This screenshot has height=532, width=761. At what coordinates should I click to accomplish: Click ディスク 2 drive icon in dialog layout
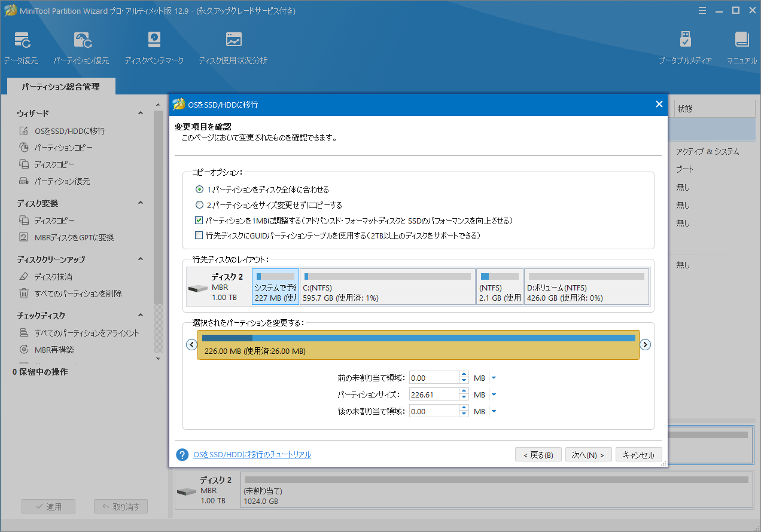198,288
